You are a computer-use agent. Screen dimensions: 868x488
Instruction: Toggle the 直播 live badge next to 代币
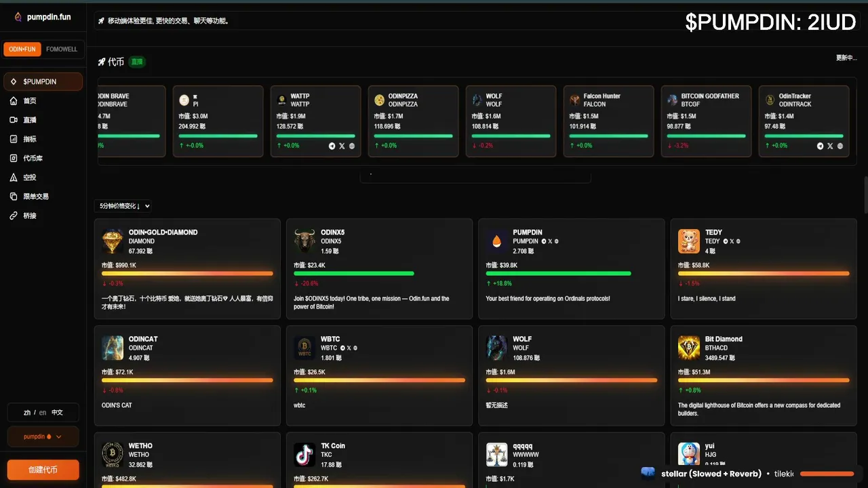tap(137, 62)
